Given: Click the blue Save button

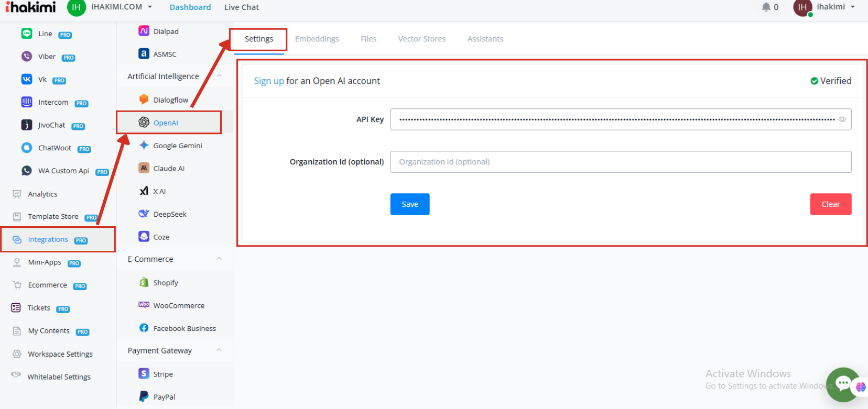Looking at the screenshot, I should 409,204.
